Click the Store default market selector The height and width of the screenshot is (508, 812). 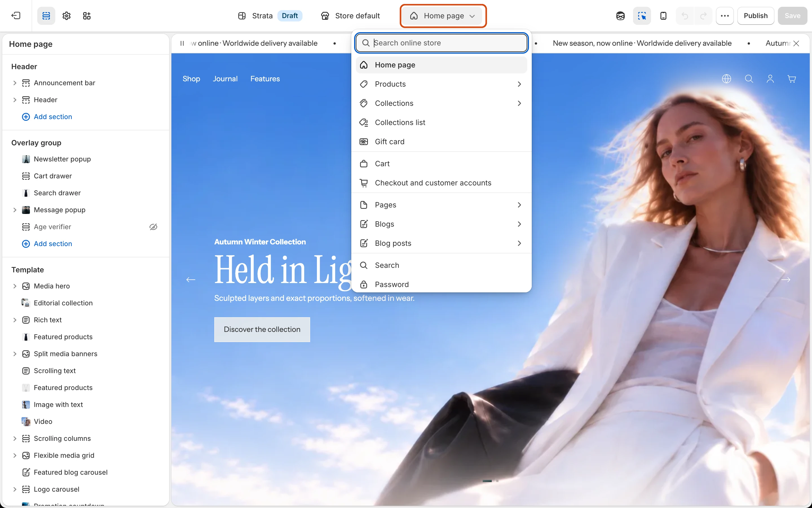pyautogui.click(x=350, y=16)
